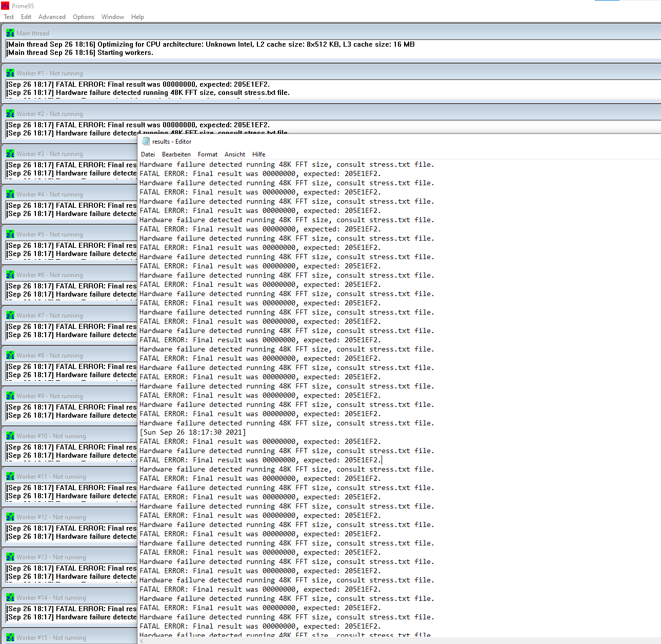Open the Format menu in the editor
The width and height of the screenshot is (661, 644).
pyautogui.click(x=208, y=154)
